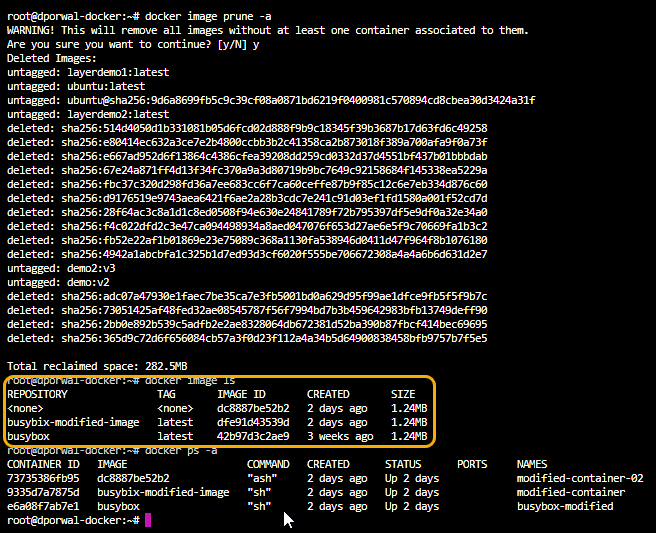The image size is (656, 533).
Task: Click the SIZE column header
Action: tap(403, 395)
